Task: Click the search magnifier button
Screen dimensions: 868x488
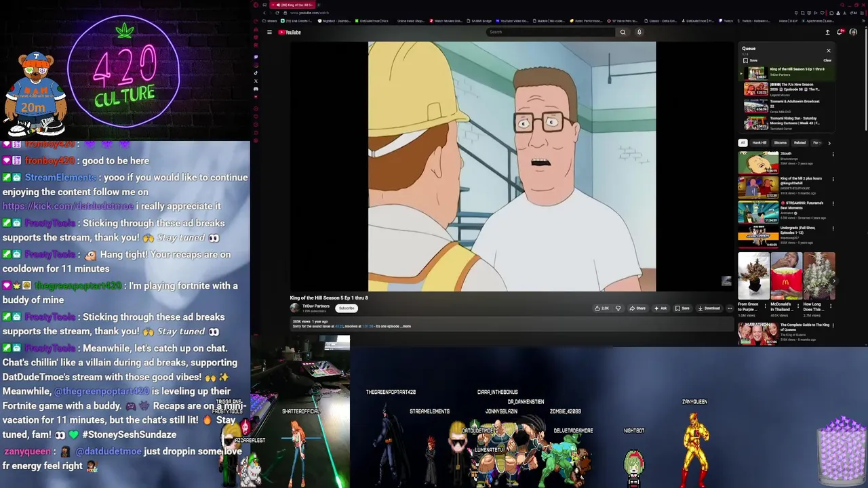Action: coord(623,32)
